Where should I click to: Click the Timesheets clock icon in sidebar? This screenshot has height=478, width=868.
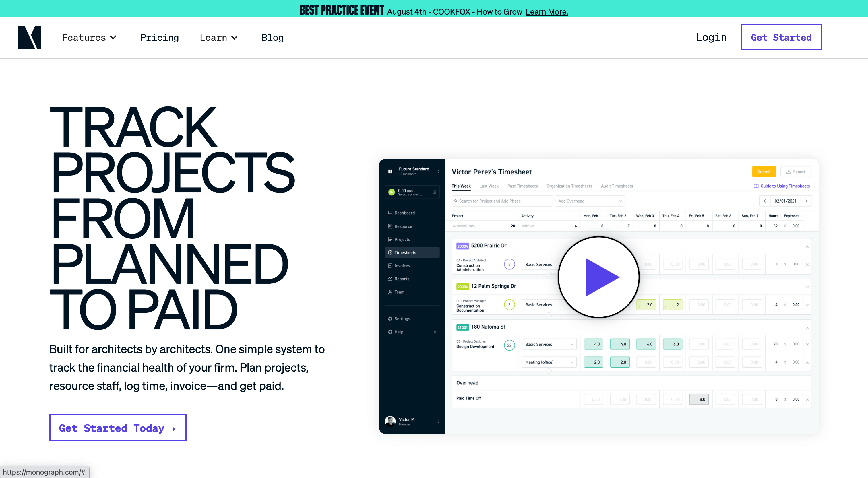(390, 253)
